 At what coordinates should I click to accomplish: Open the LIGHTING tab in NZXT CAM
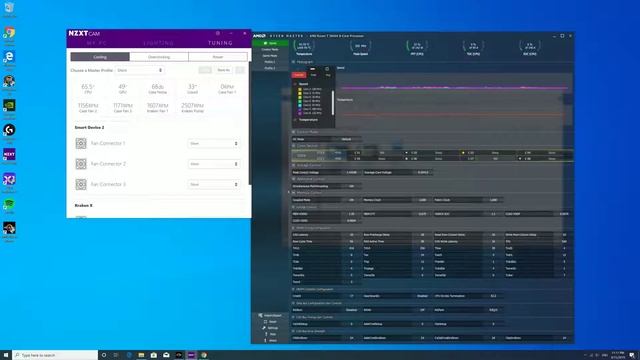click(x=158, y=43)
